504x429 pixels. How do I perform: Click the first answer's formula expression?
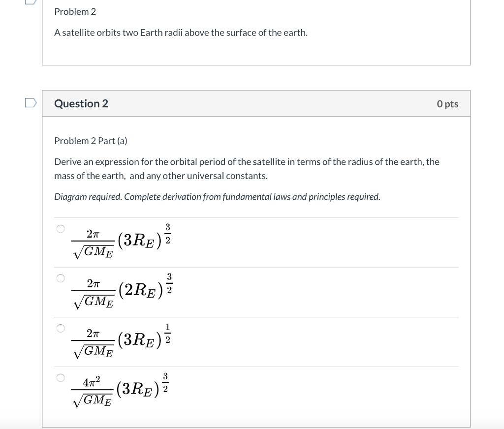click(x=120, y=240)
